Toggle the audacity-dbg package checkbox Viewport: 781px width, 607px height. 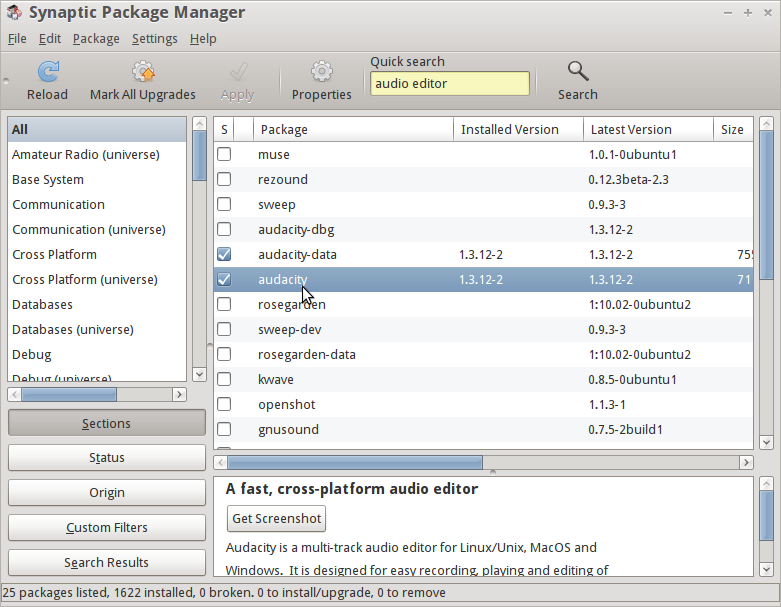click(x=224, y=229)
